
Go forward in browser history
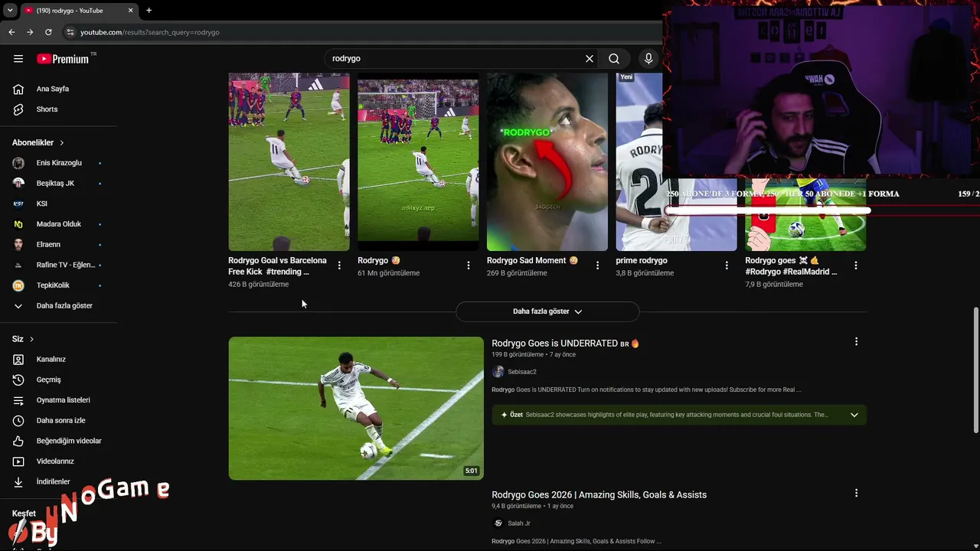coord(30,32)
